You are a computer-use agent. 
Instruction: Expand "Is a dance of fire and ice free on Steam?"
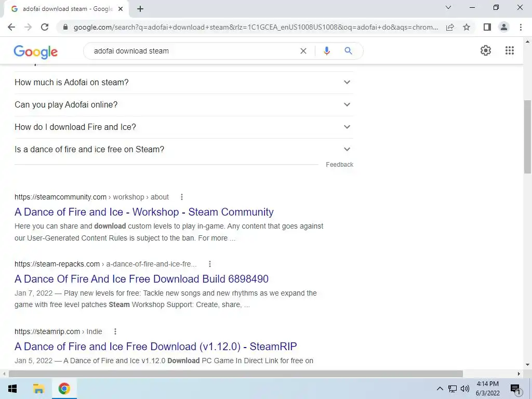tap(184, 150)
